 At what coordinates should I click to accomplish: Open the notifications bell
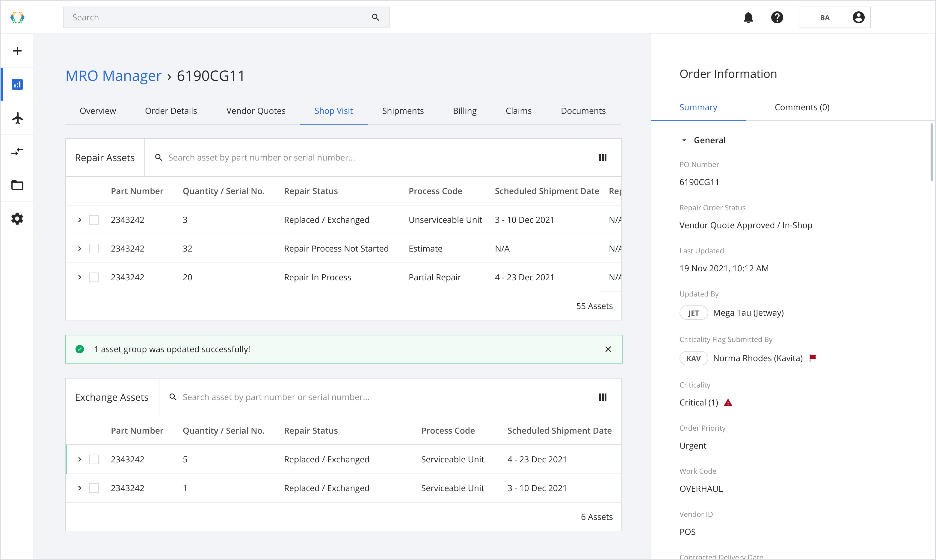tap(748, 17)
